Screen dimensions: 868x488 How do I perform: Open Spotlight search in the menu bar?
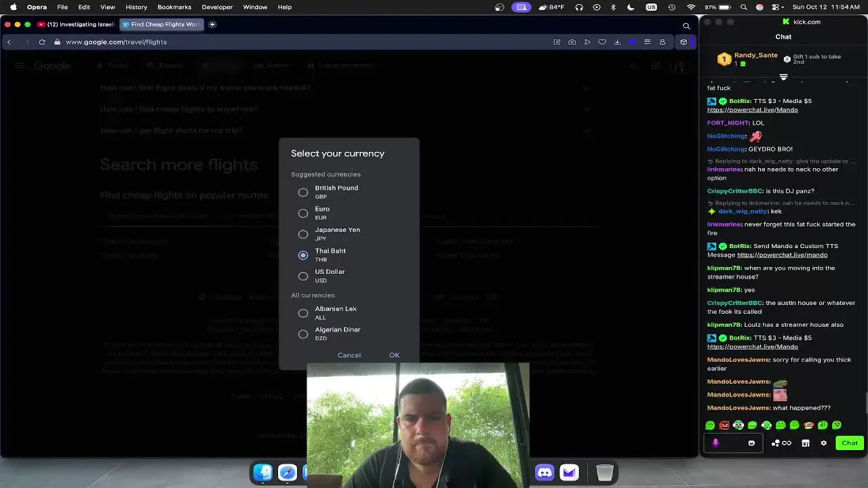(744, 7)
